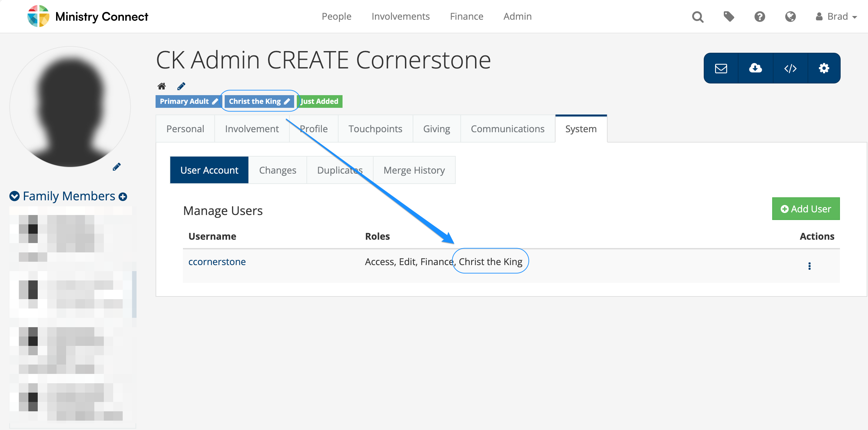The height and width of the screenshot is (430, 868).
Task: Click the globe icon in header
Action: pos(790,16)
